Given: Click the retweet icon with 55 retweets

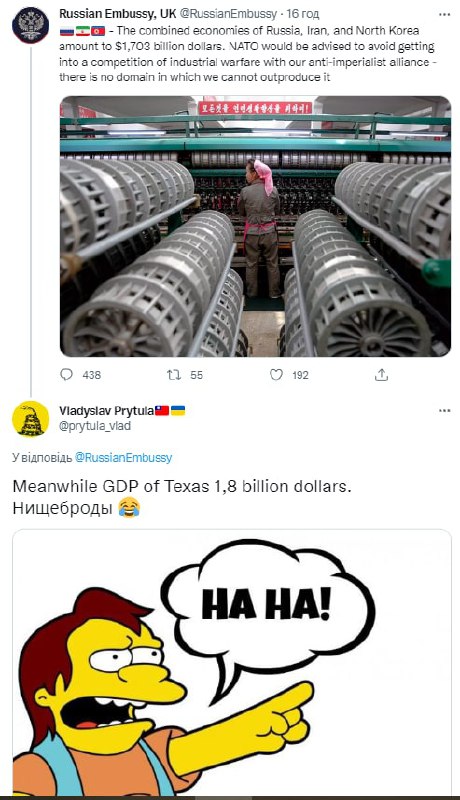Looking at the screenshot, I should pos(173,375).
